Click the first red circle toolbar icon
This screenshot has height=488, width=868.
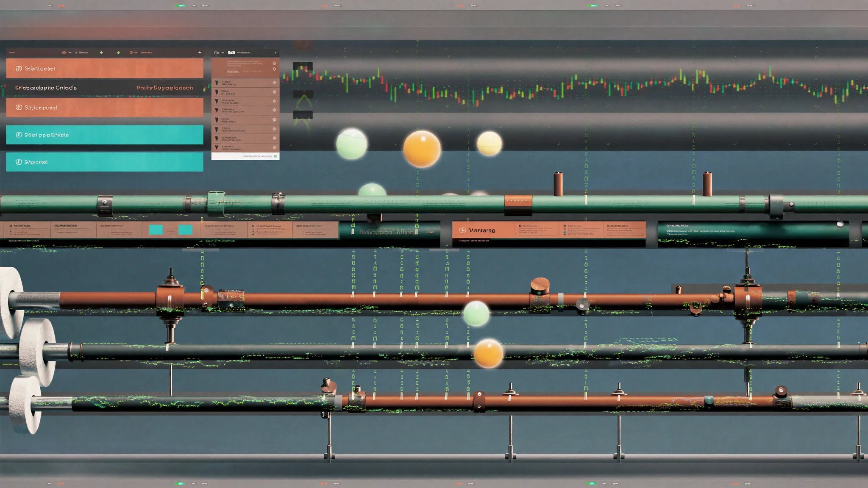(64, 53)
